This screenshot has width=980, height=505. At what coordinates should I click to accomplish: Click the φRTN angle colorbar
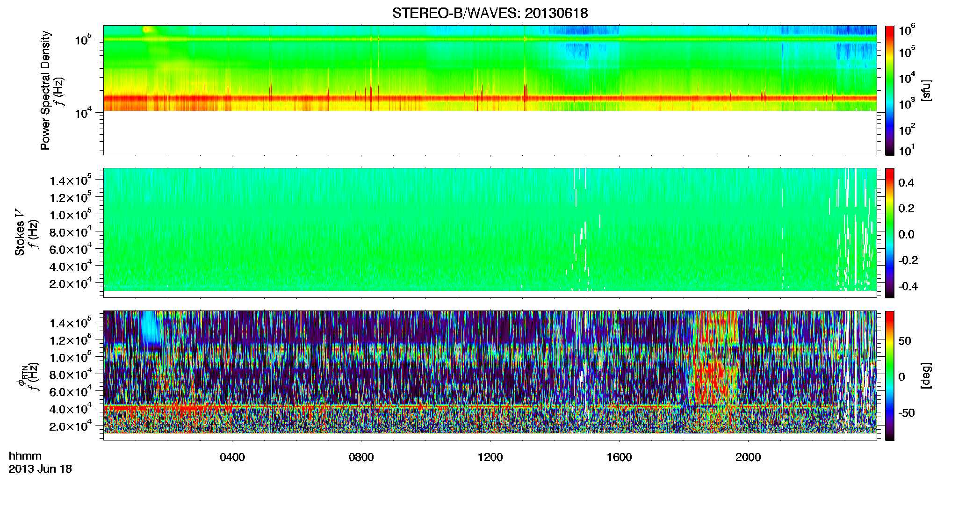pos(890,375)
